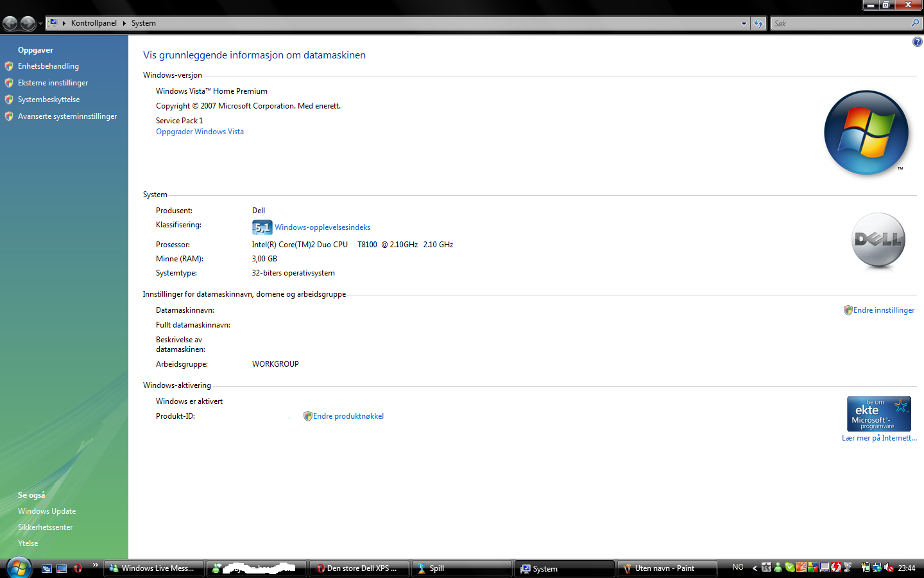Click the 5,1 experience index score badge
The image size is (924, 578).
tap(262, 227)
